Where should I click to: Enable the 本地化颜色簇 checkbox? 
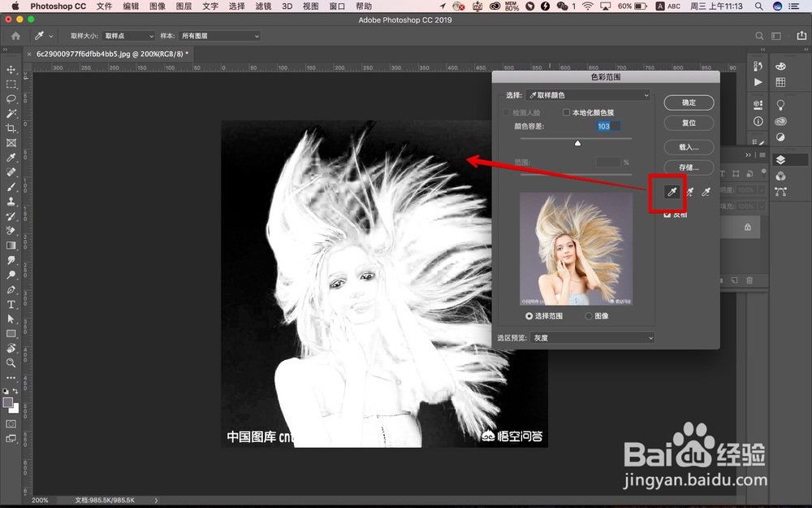566,112
